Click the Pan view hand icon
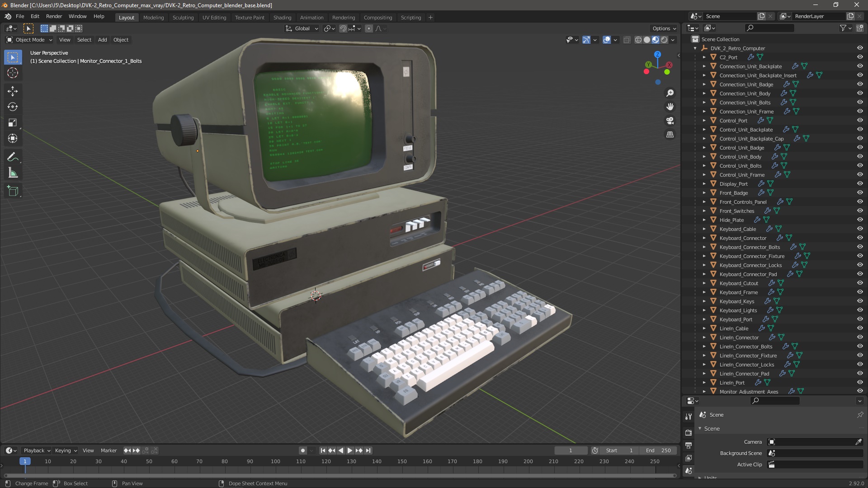 [670, 107]
